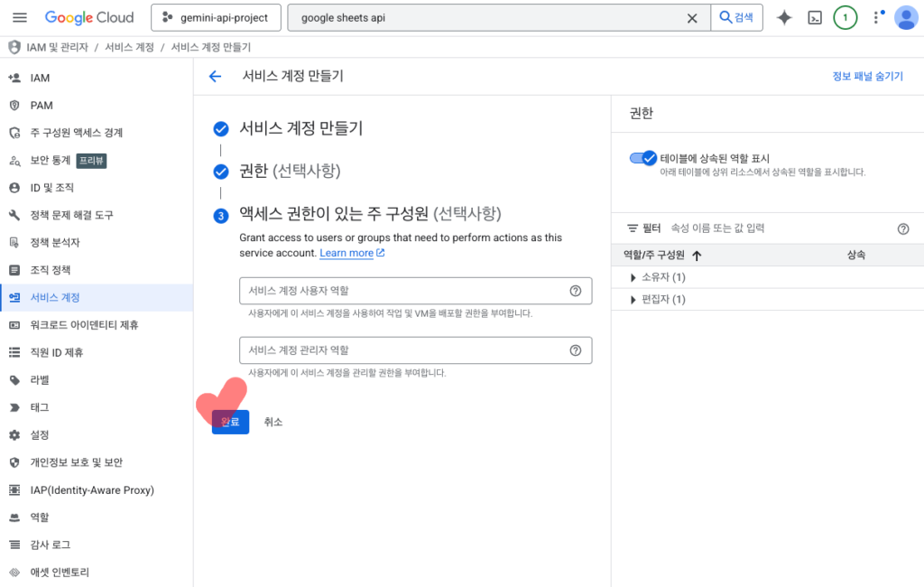Click the Gemini AI sparkle icon
Image resolution: width=924 pixels, height=587 pixels.
point(784,18)
